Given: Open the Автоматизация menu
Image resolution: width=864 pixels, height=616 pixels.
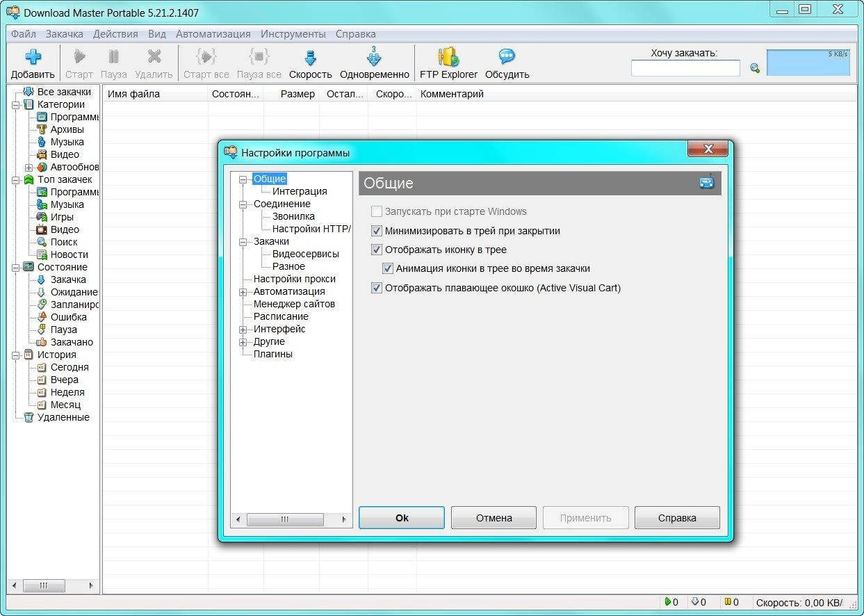Looking at the screenshot, I should [x=213, y=33].
